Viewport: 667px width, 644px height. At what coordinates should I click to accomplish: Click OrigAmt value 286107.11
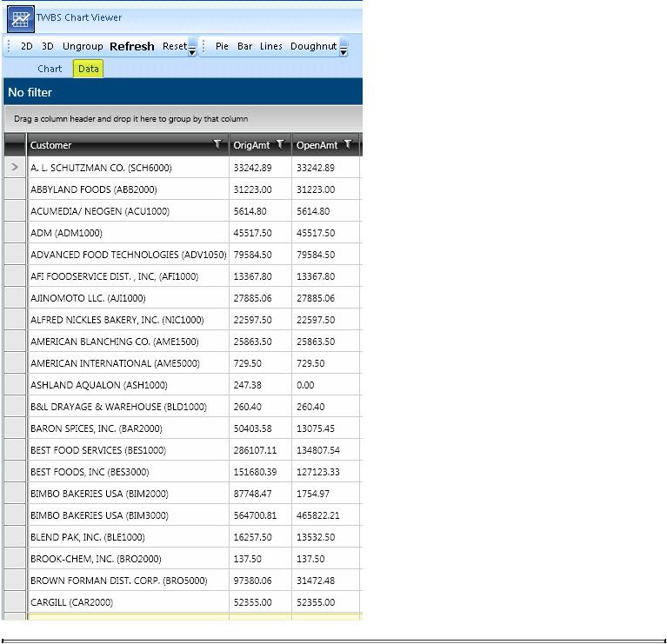coord(255,449)
